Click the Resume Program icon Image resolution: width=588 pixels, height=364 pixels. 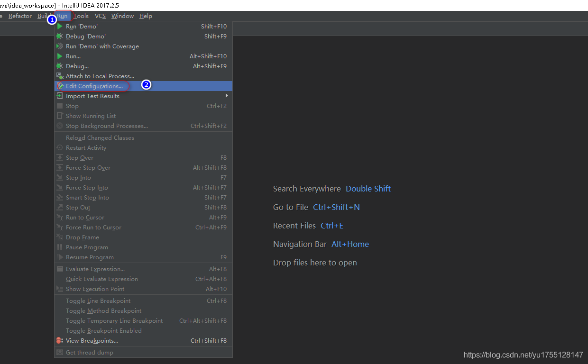tap(60, 257)
